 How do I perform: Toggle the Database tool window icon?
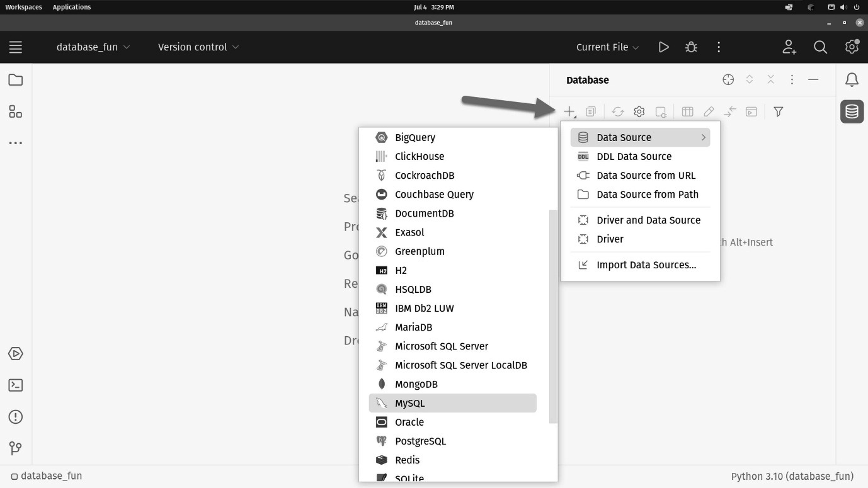[852, 111]
